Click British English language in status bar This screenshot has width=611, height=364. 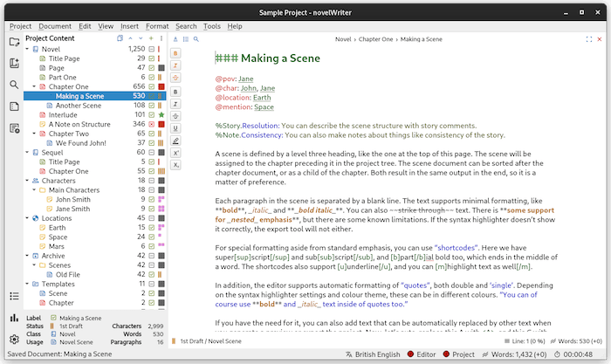(x=373, y=354)
